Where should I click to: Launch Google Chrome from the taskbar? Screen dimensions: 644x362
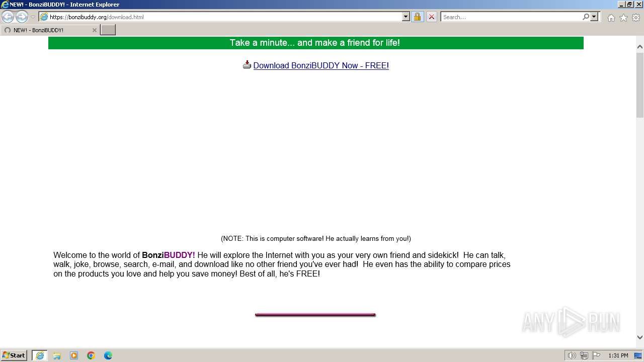(x=91, y=355)
